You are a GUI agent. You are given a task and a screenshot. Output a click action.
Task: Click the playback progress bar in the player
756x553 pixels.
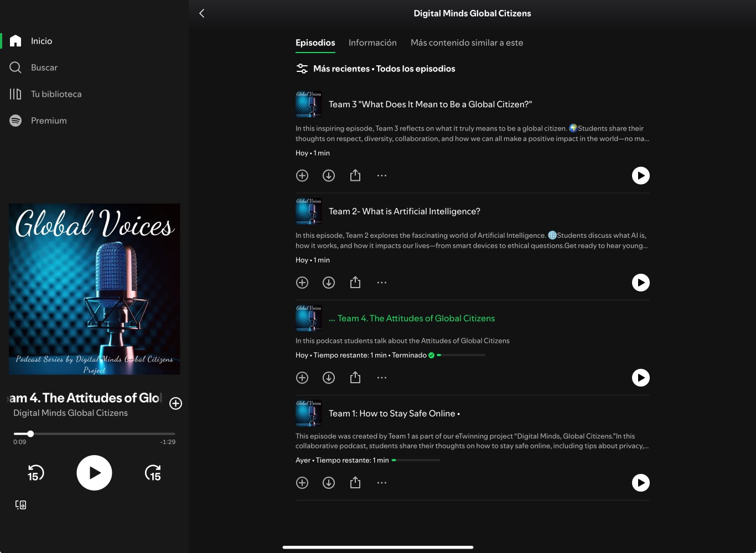(94, 434)
